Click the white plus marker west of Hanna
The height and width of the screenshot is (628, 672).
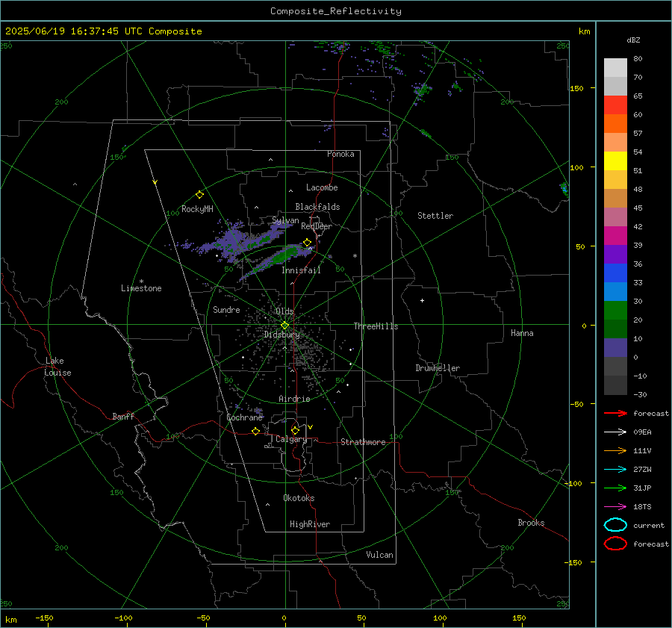[x=422, y=300]
